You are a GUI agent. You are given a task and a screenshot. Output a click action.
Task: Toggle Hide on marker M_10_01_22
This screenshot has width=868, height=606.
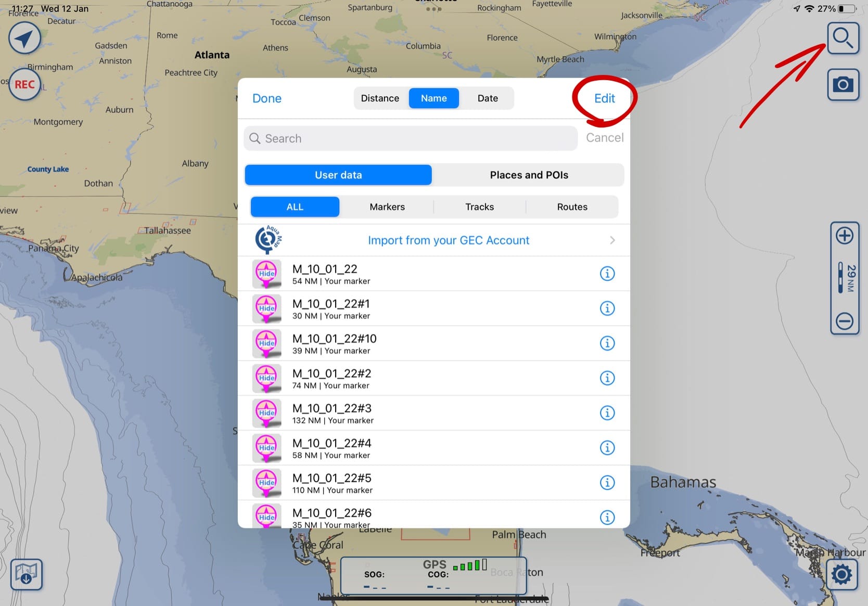(267, 274)
